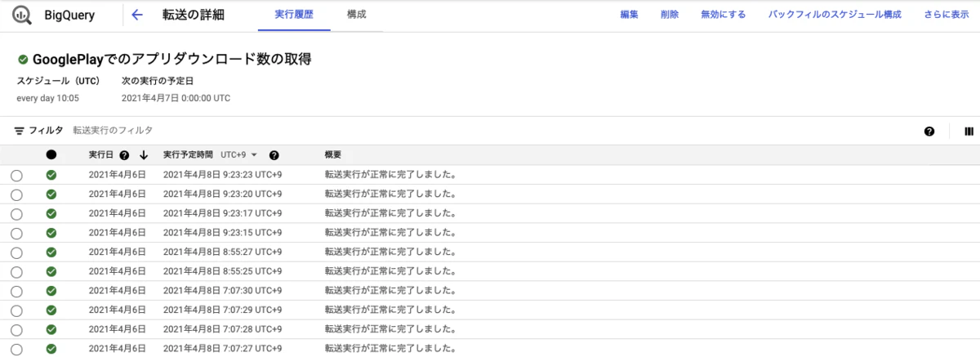Open the UTC+9 timezone dropdown

pyautogui.click(x=238, y=155)
